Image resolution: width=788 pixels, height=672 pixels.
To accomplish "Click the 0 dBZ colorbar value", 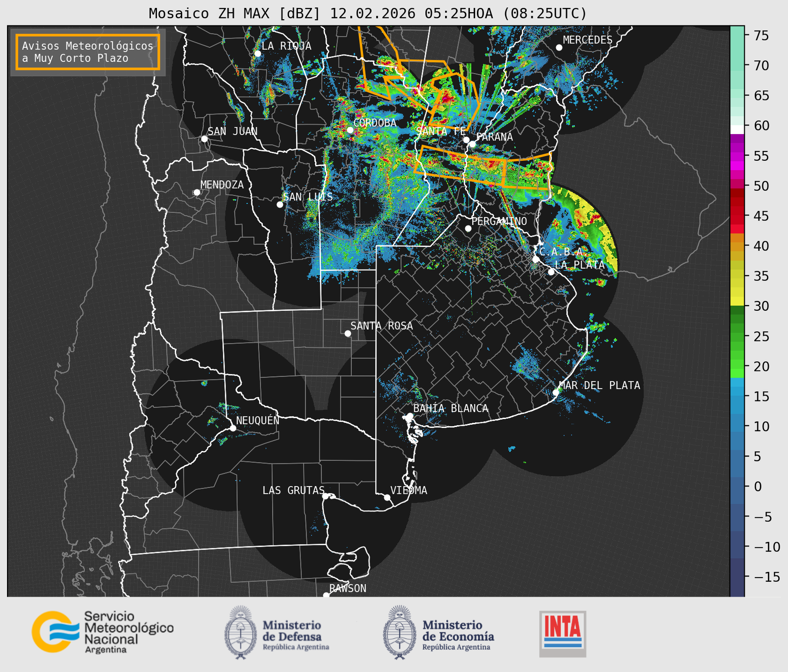I will (758, 486).
